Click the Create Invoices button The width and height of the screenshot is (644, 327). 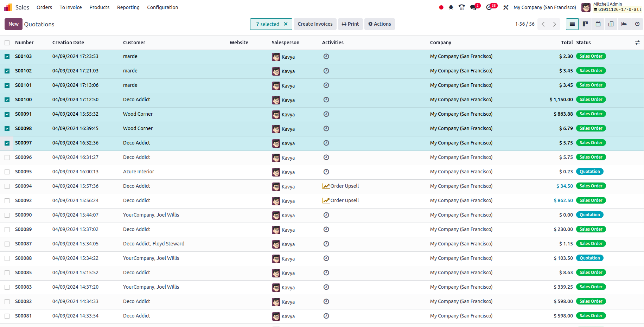click(315, 24)
